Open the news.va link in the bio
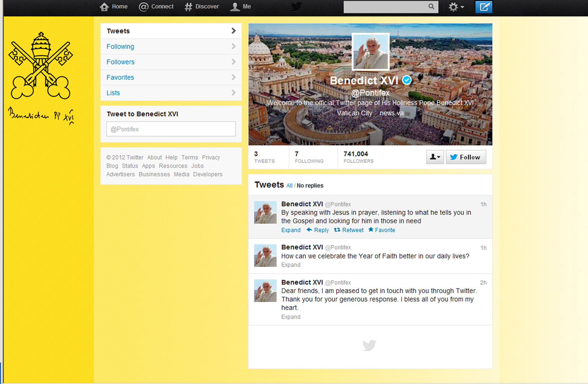This screenshot has height=384, width=588. pyautogui.click(x=392, y=113)
